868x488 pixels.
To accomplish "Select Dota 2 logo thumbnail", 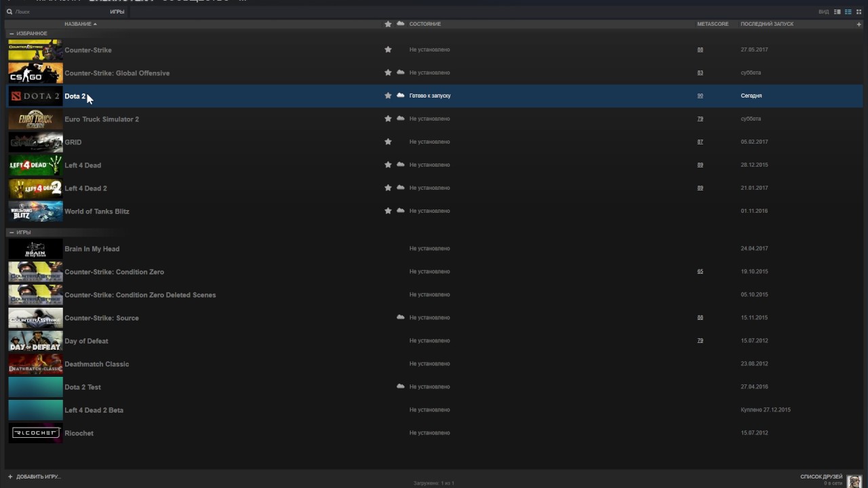I will point(35,96).
